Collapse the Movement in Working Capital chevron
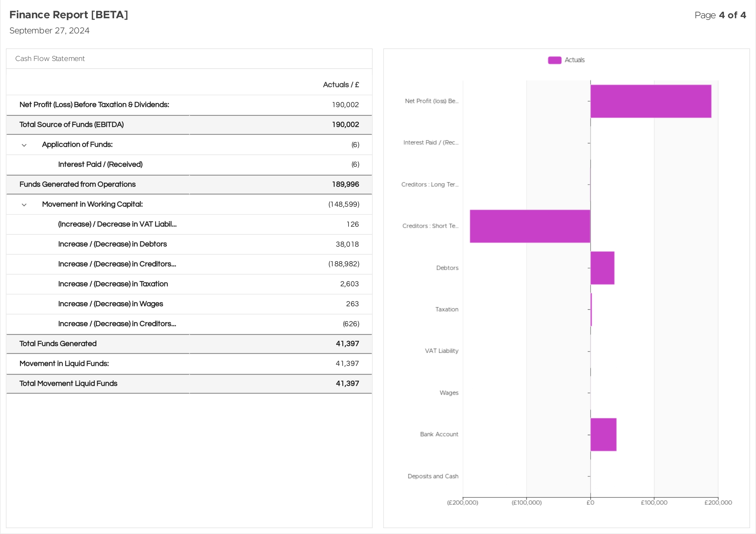Viewport: 756px width, 534px height. click(x=24, y=205)
